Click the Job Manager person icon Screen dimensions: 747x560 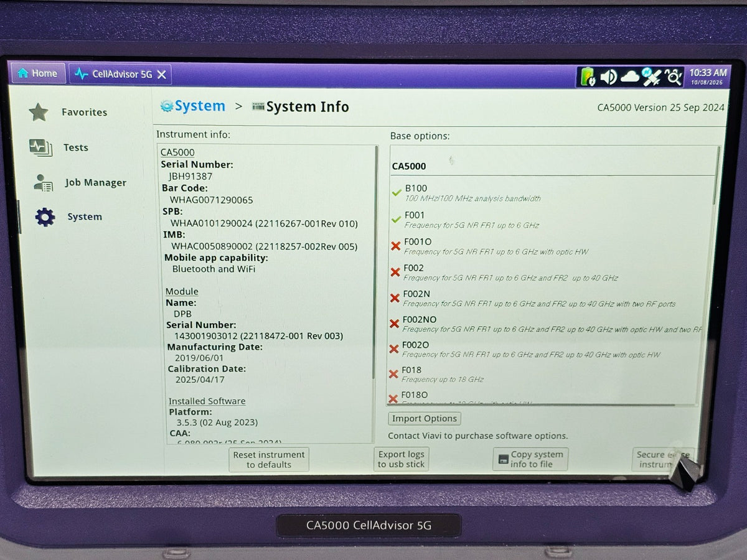[44, 182]
